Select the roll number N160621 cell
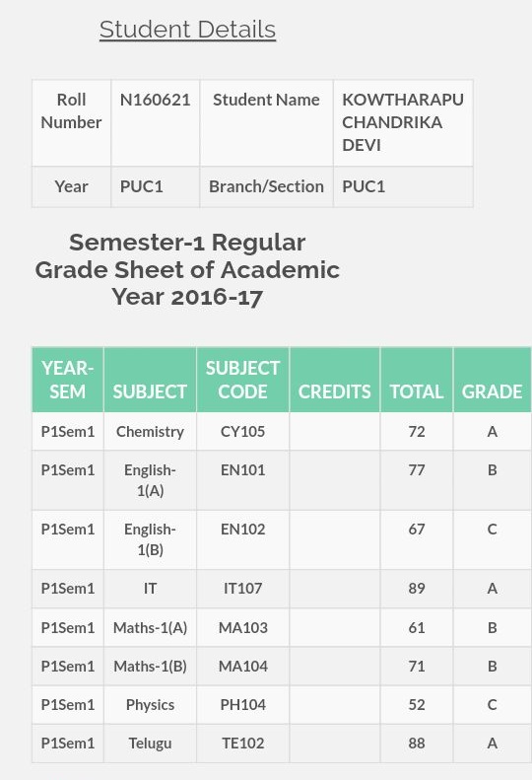The height and width of the screenshot is (780, 532). click(x=155, y=123)
